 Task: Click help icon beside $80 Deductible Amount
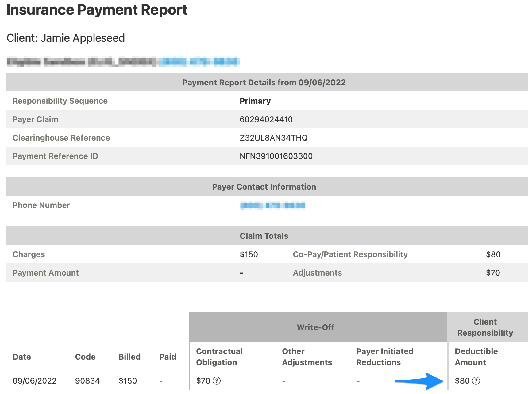476,381
